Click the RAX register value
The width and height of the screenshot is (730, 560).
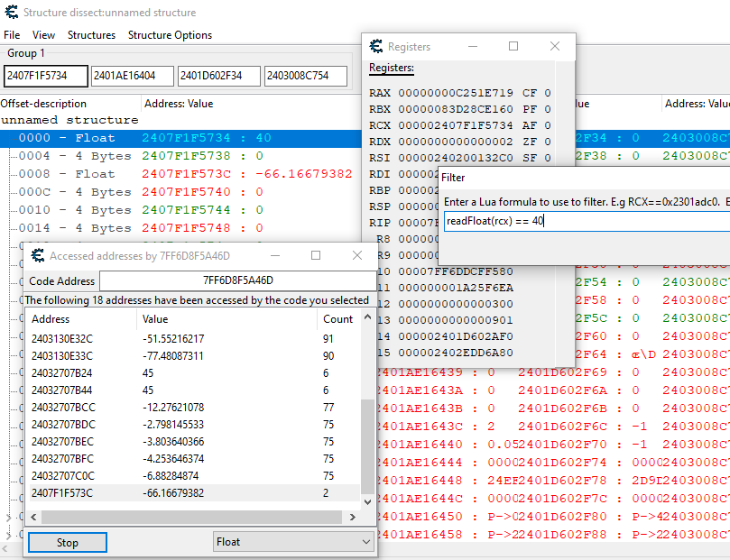click(x=455, y=93)
